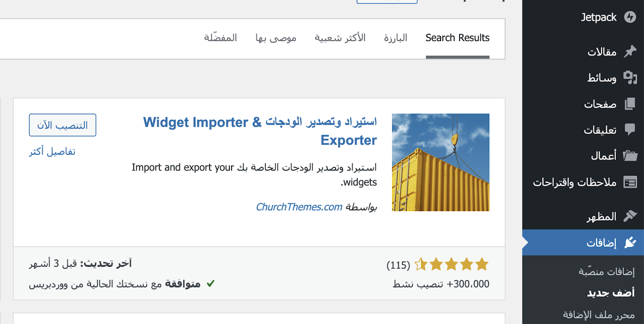This screenshot has height=324, width=644.
Task: Switch to the Search Results tab
Action: point(457,38)
